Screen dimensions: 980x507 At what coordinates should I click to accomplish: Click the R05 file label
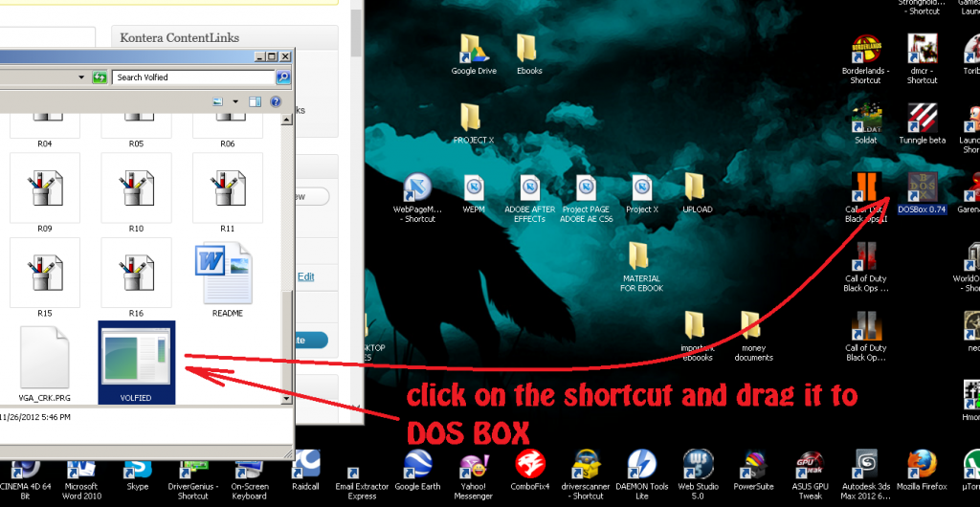136,143
